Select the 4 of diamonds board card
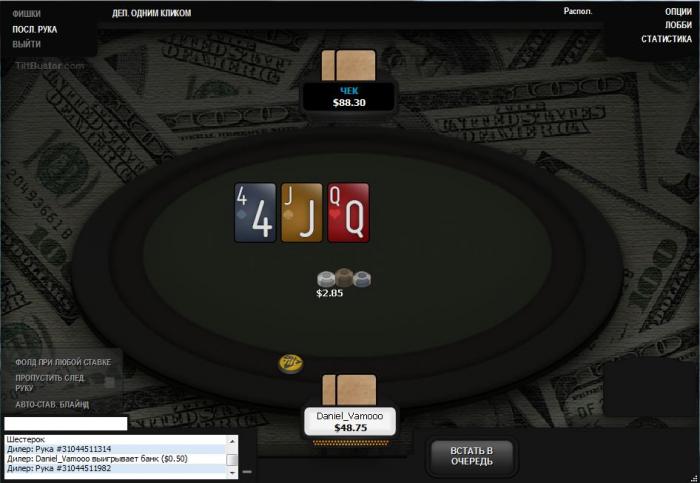Image resolution: width=700 pixels, height=483 pixels. click(x=255, y=213)
